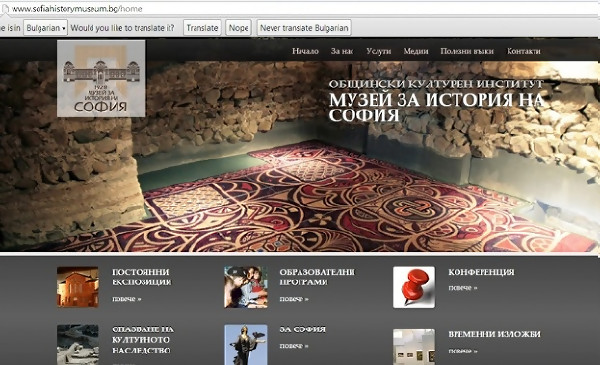Click the page icon beside the URL
Viewport: 600px width, 365px height.
[x=5, y=8]
